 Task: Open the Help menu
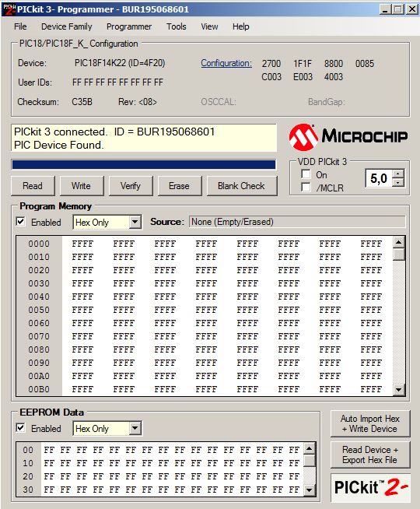pyautogui.click(x=240, y=26)
